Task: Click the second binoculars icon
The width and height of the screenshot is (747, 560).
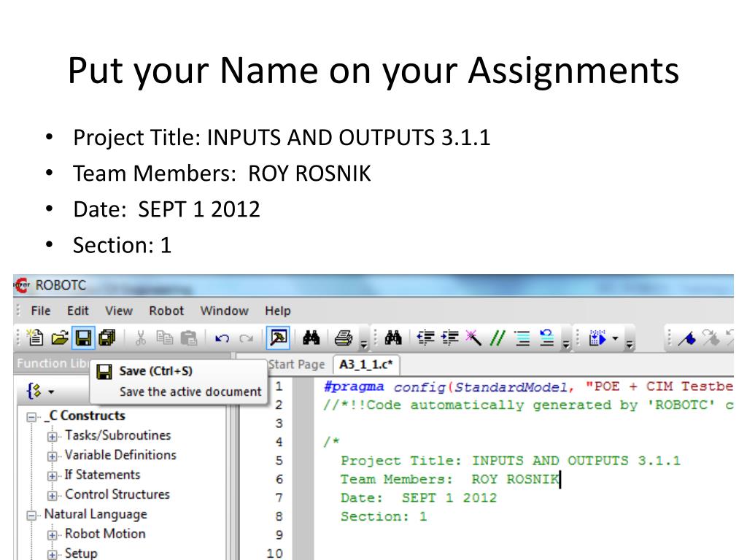Action: click(393, 338)
